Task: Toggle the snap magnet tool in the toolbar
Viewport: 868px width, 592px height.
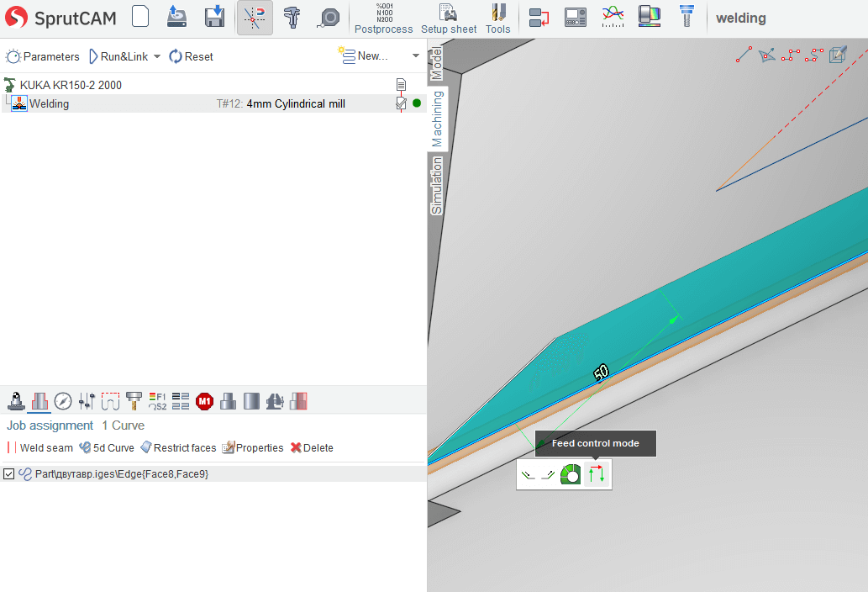Action: (255, 18)
